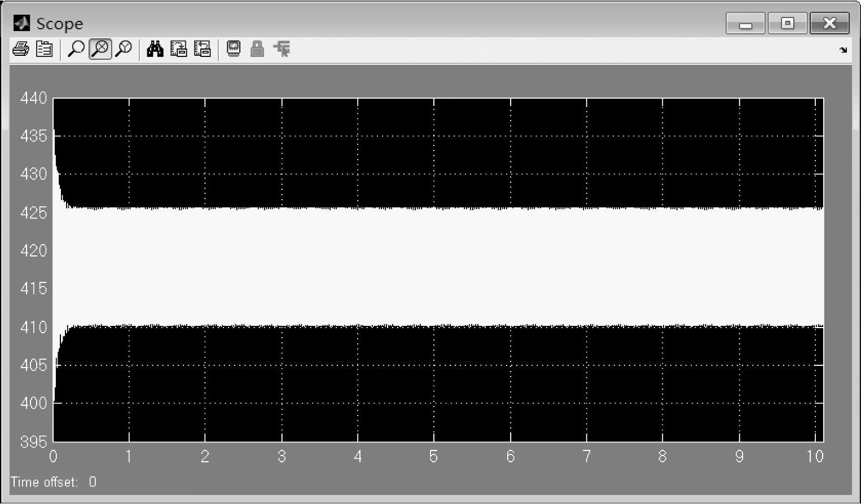Click the y-axis label 395
The width and height of the screenshot is (861, 504).
(x=33, y=441)
